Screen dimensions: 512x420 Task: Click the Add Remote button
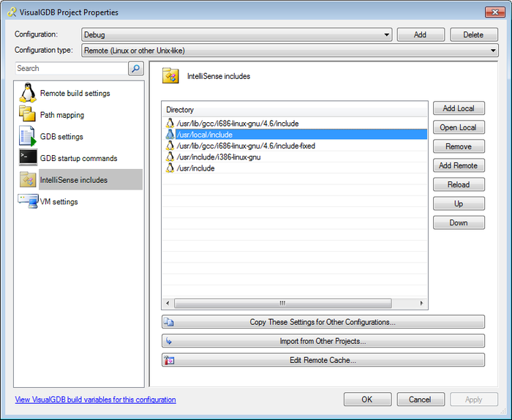pos(459,165)
